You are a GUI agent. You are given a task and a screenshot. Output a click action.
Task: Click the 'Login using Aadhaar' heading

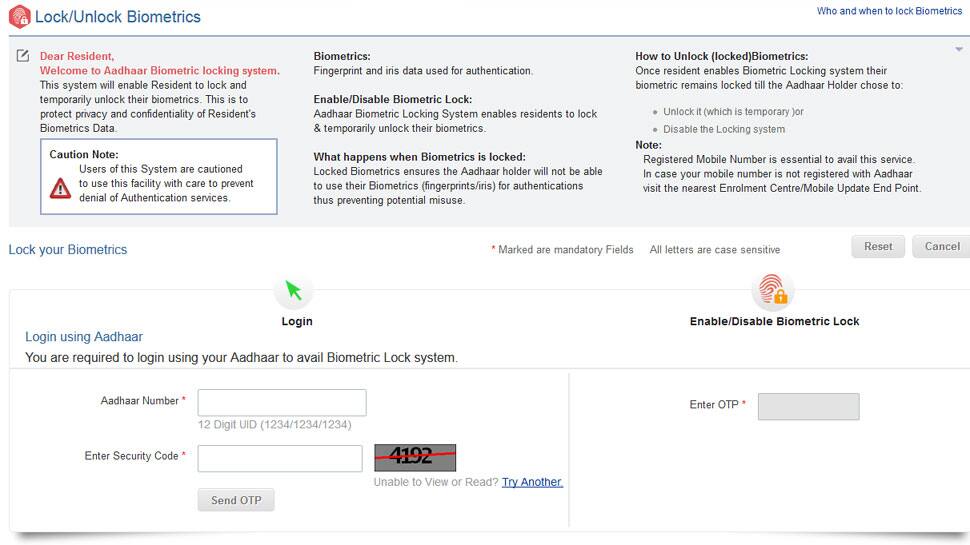84,337
